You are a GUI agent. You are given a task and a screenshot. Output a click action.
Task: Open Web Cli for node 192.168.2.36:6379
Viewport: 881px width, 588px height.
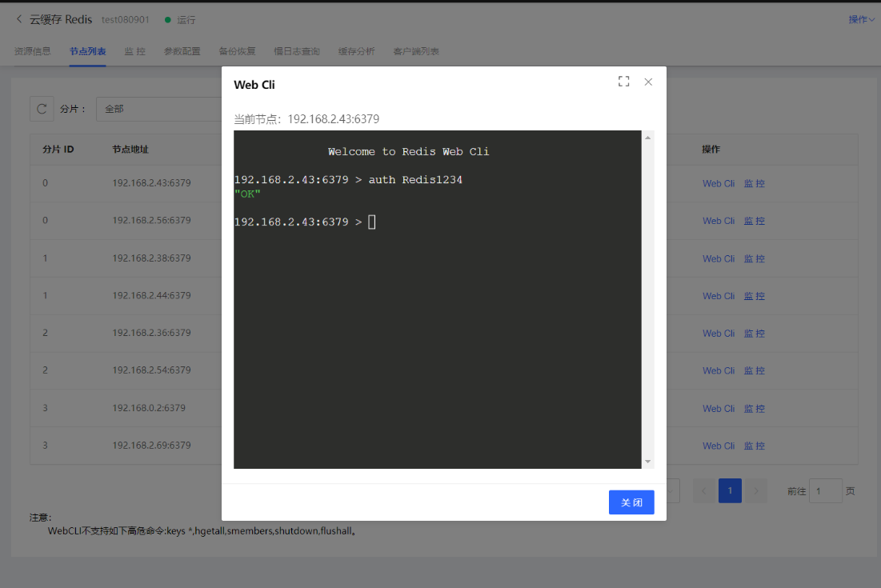(718, 334)
